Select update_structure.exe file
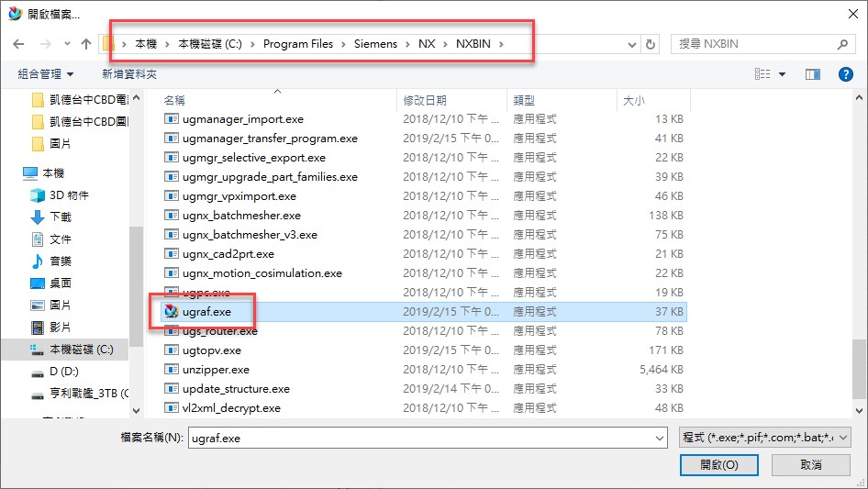 pos(237,389)
